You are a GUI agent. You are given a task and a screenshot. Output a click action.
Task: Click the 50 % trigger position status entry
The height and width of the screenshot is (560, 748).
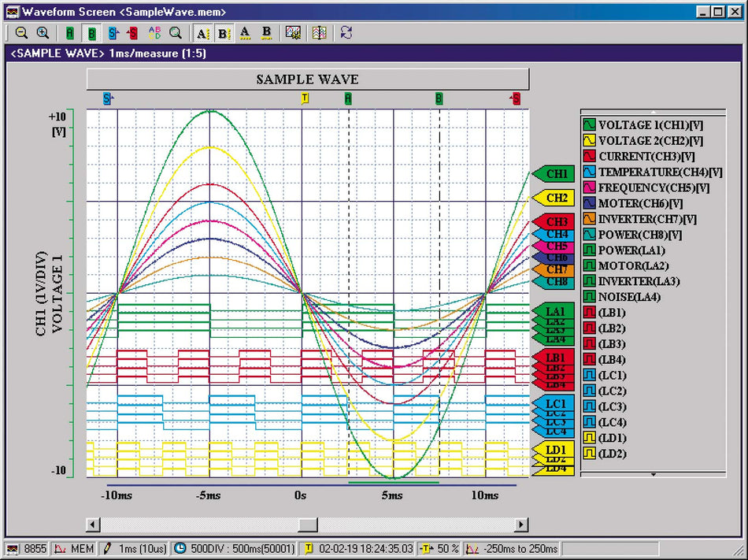[x=440, y=549]
